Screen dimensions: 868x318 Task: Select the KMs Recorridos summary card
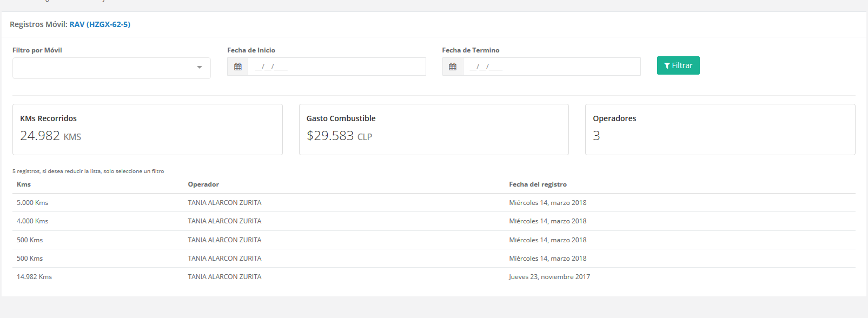pyautogui.click(x=147, y=130)
